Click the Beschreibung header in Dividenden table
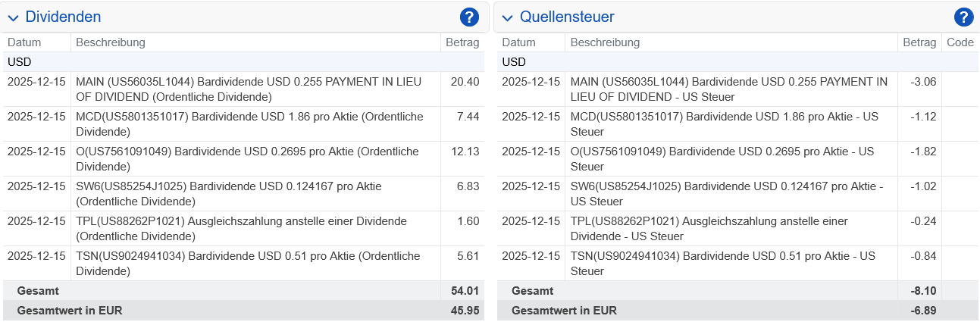The width and height of the screenshot is (980, 322). click(111, 42)
